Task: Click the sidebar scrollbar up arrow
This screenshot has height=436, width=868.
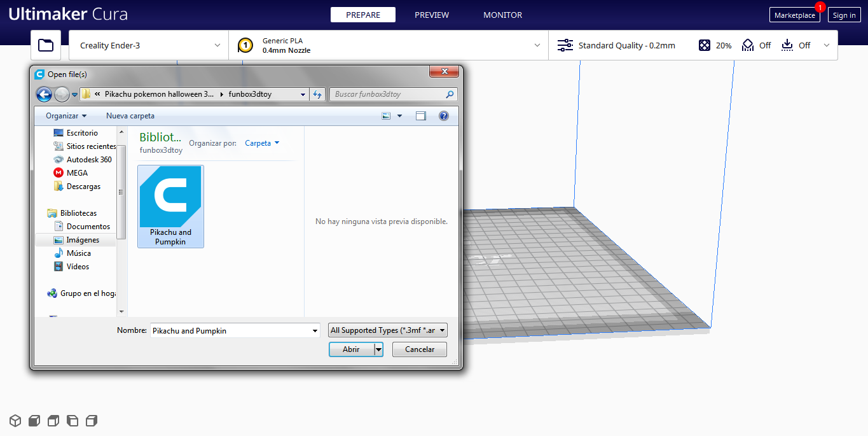Action: (122, 131)
